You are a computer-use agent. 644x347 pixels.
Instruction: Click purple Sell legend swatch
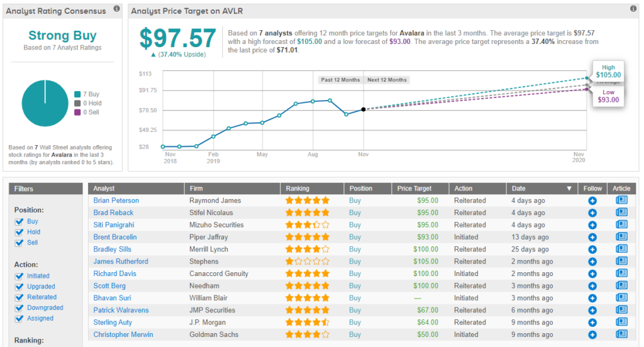click(x=77, y=113)
